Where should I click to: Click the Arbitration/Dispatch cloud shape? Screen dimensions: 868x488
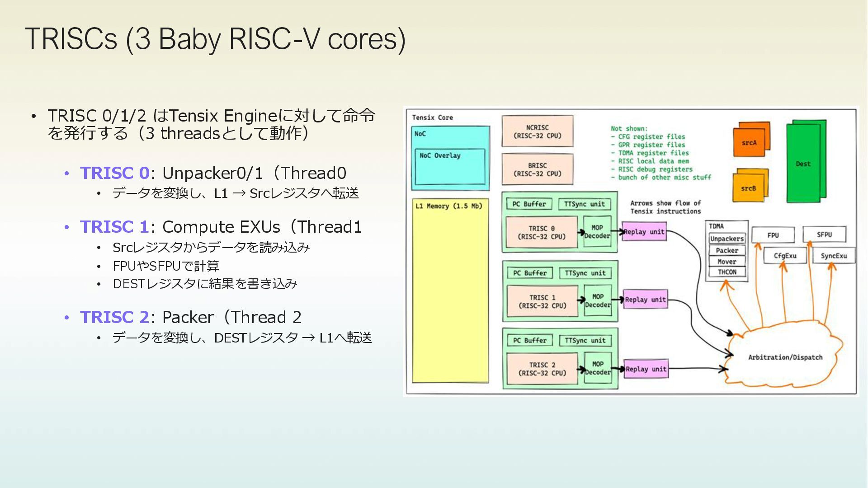[x=785, y=357]
